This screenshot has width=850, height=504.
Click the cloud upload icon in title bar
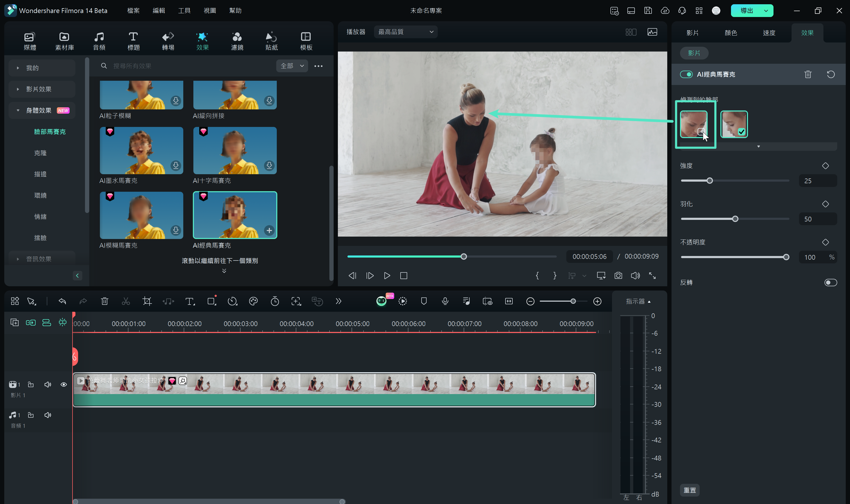tap(665, 11)
